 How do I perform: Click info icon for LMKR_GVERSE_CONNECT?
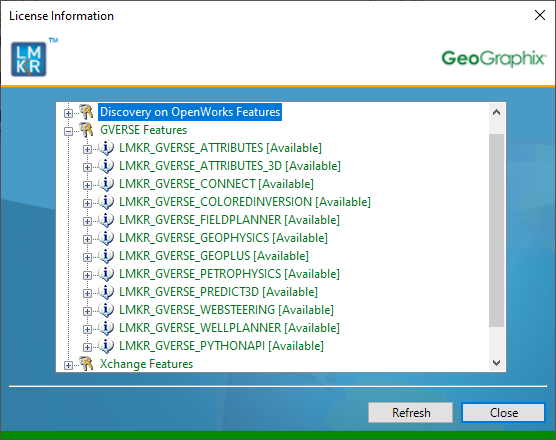click(x=106, y=184)
